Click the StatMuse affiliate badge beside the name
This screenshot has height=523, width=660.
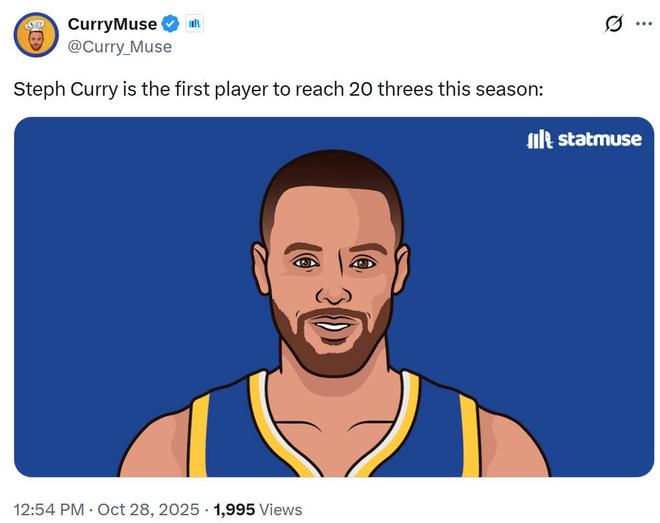coord(195,24)
